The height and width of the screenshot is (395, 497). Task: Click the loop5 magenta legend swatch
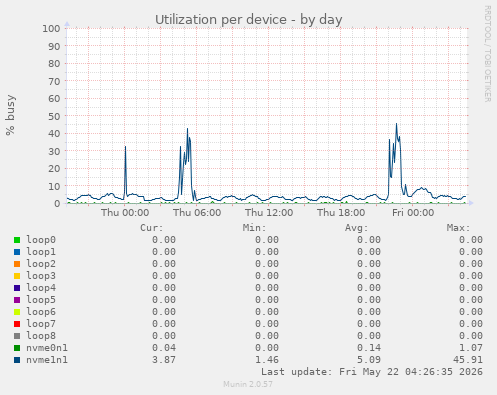point(17,300)
